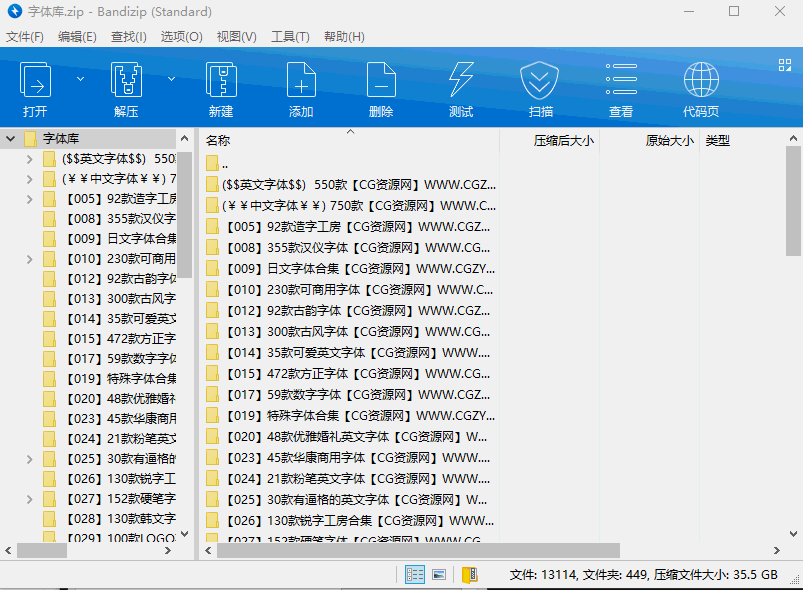Click the Add (添加) file icon

[301, 80]
